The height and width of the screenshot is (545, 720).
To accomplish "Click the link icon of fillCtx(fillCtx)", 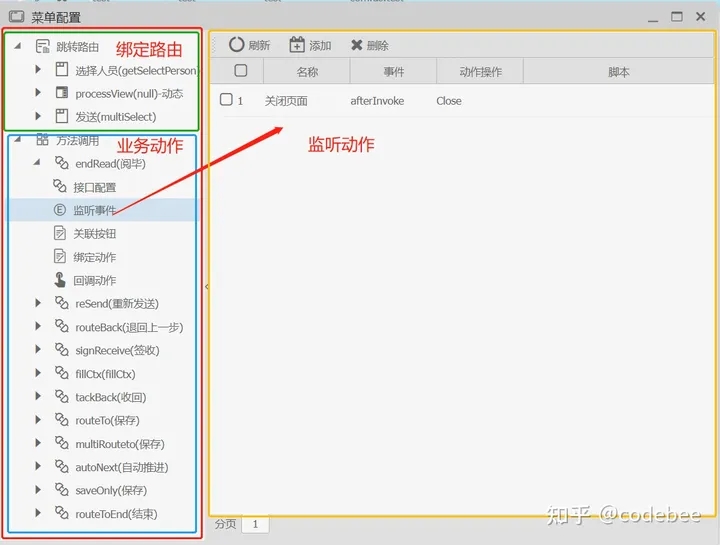I will 62,373.
